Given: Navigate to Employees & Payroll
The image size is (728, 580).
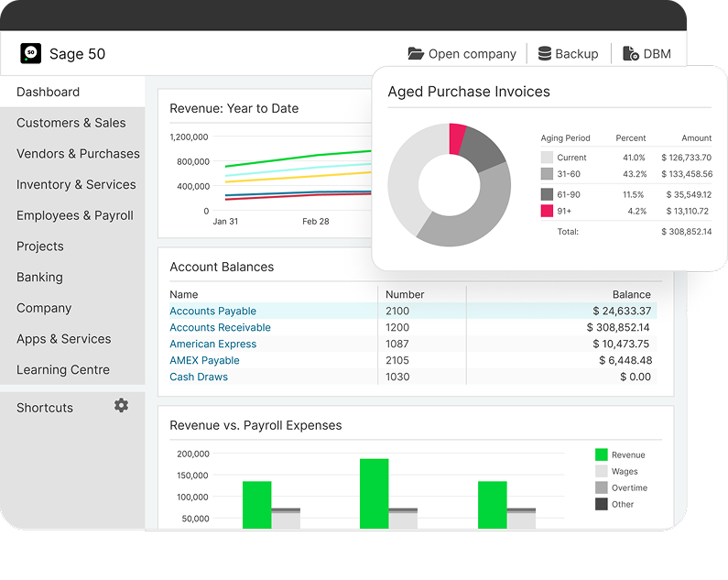Looking at the screenshot, I should coord(74,215).
